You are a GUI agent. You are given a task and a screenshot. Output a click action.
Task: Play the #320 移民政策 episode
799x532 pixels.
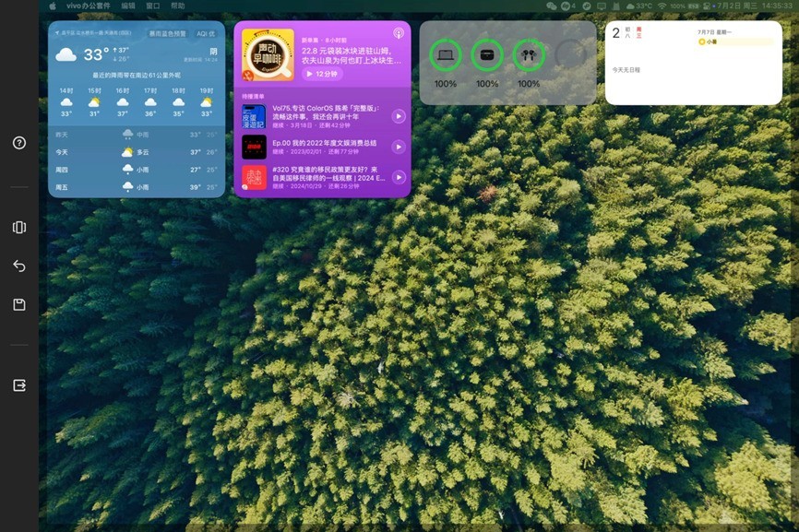[x=397, y=175]
